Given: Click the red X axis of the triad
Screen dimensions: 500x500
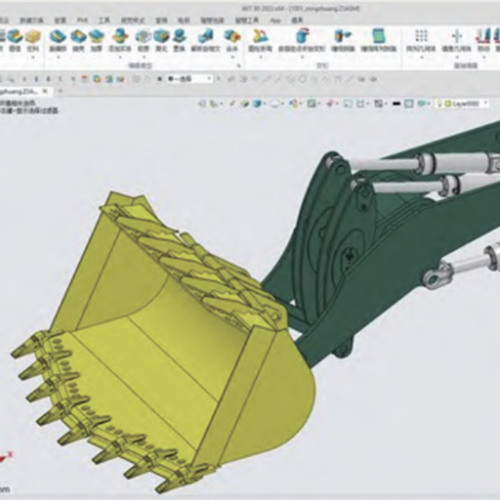Looking at the screenshot, I should 6,457.
